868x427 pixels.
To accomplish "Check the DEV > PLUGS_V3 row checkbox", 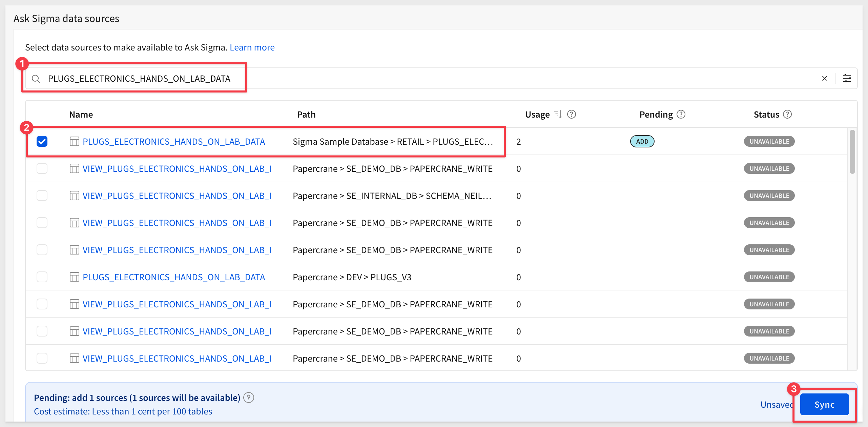I will (x=42, y=277).
